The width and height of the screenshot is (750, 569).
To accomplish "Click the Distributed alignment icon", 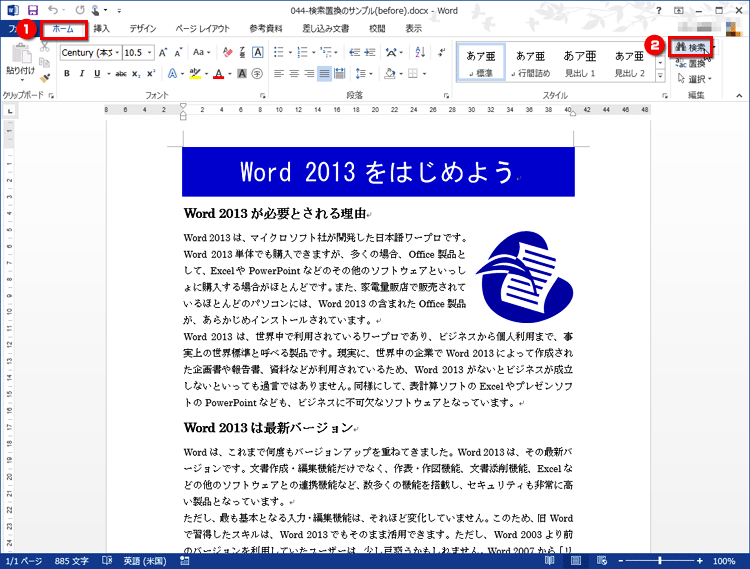I will pos(340,74).
